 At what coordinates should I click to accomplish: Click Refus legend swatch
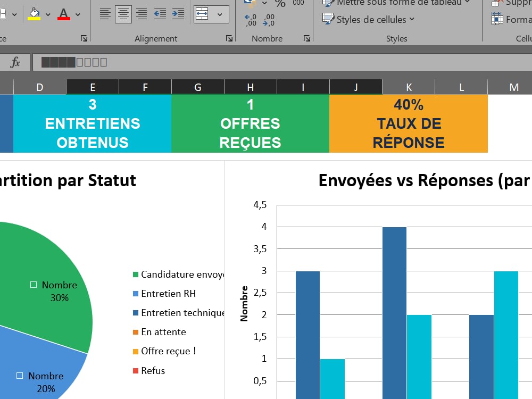point(135,371)
